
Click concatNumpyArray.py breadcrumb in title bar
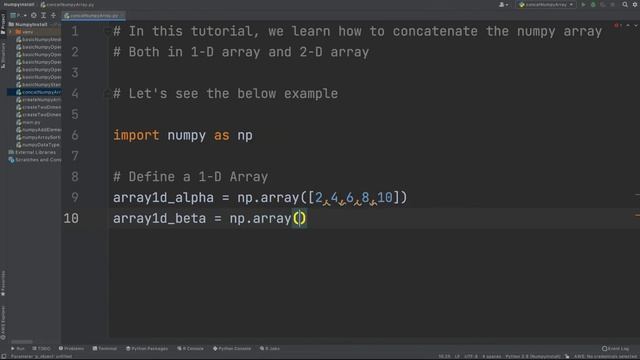click(x=67, y=4)
